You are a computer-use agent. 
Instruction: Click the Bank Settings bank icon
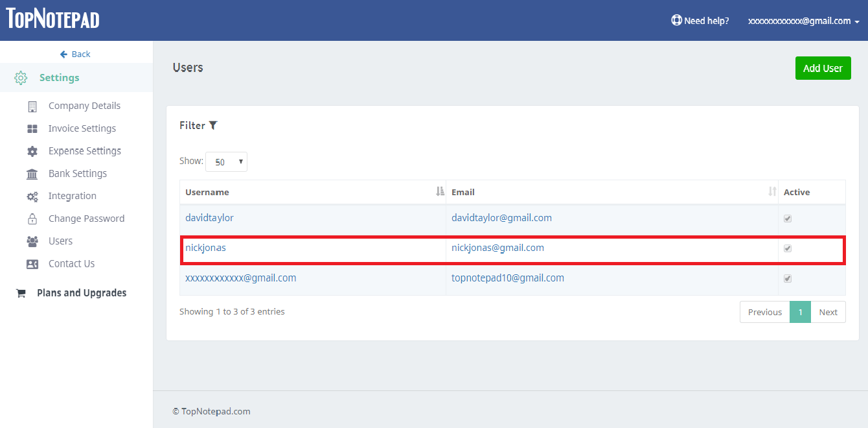tap(32, 174)
